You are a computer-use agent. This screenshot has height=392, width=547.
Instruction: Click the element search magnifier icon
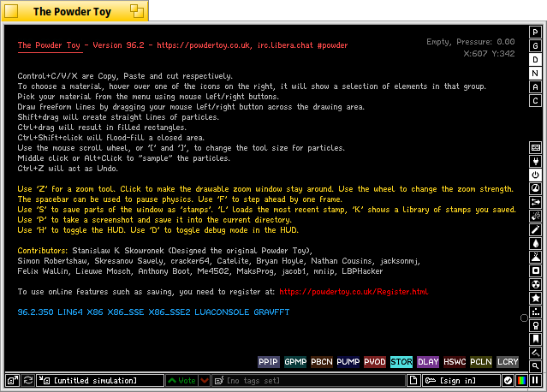[536, 366]
